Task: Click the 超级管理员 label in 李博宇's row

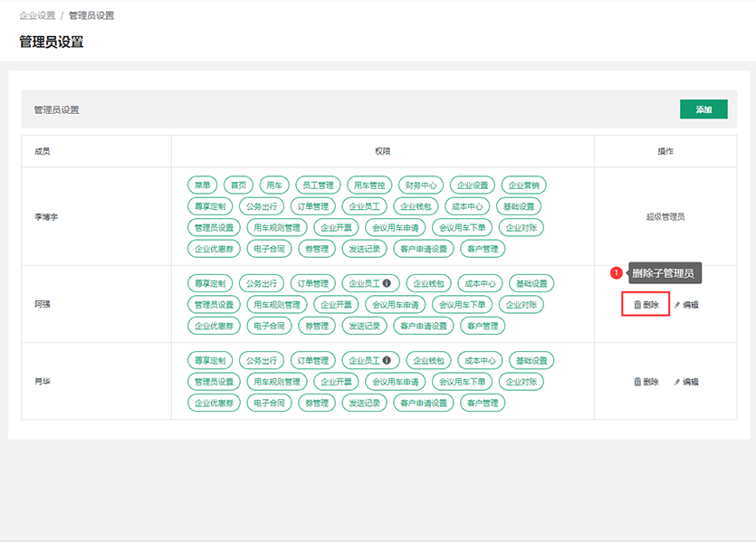Action: tap(665, 217)
